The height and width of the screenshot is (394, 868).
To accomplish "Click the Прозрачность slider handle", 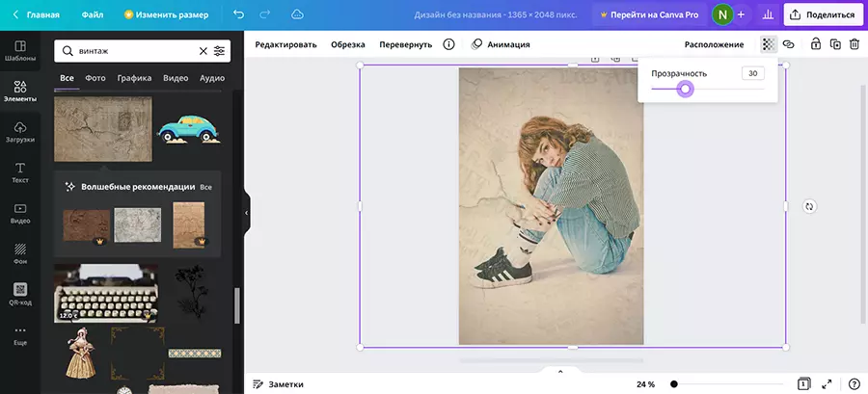I will pyautogui.click(x=685, y=89).
